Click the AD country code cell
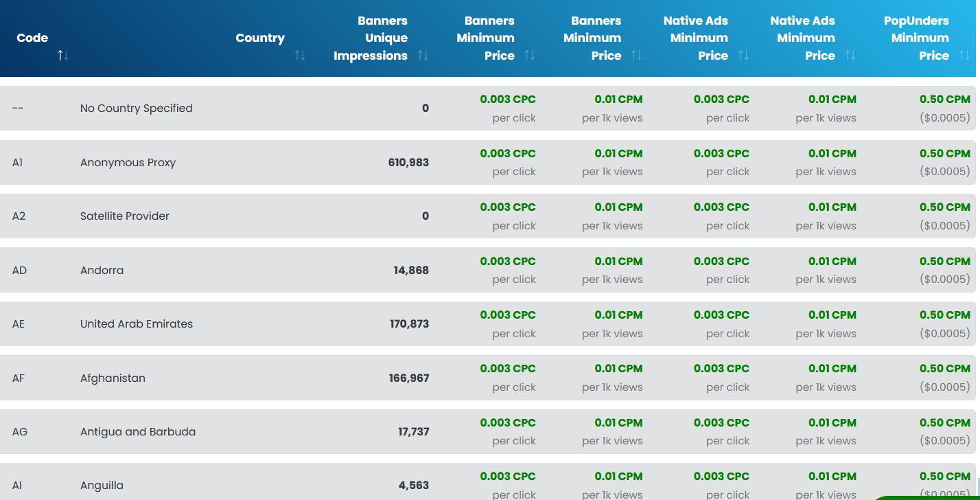The width and height of the screenshot is (980, 500). click(x=19, y=271)
